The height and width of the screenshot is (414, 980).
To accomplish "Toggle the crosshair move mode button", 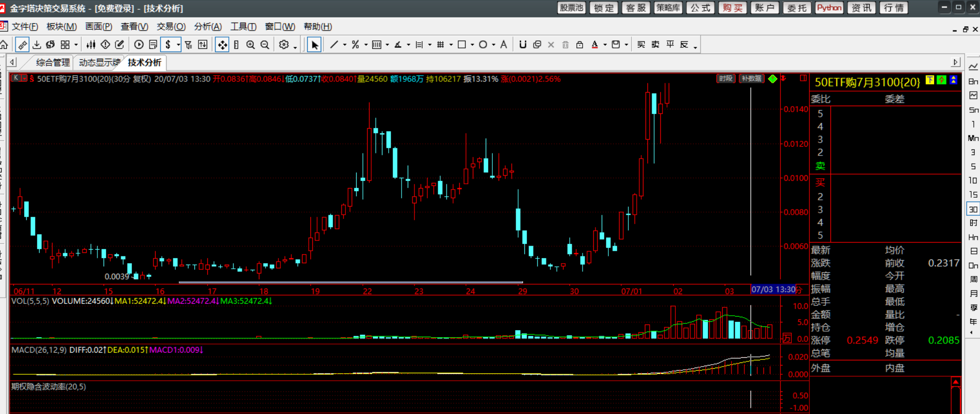I will 222,45.
